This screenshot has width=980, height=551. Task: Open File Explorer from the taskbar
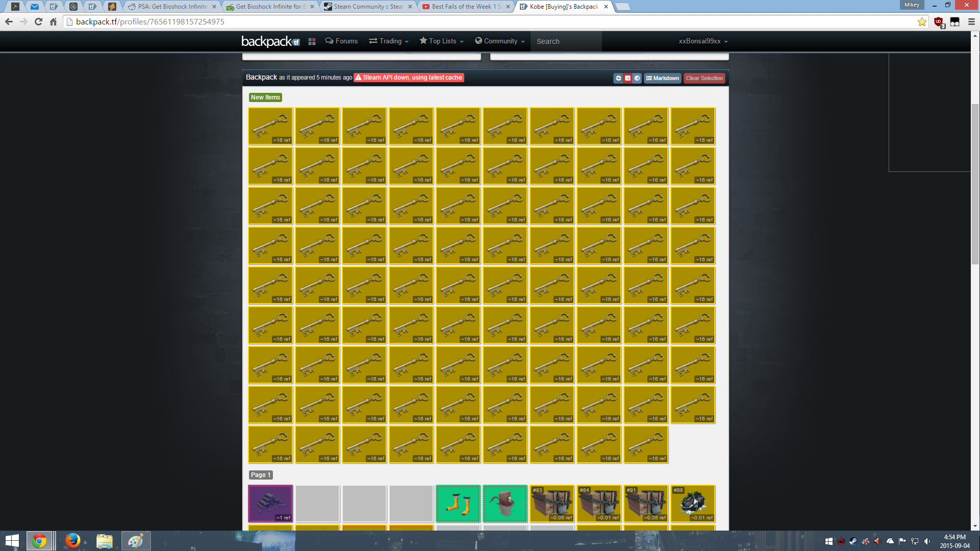point(104,541)
